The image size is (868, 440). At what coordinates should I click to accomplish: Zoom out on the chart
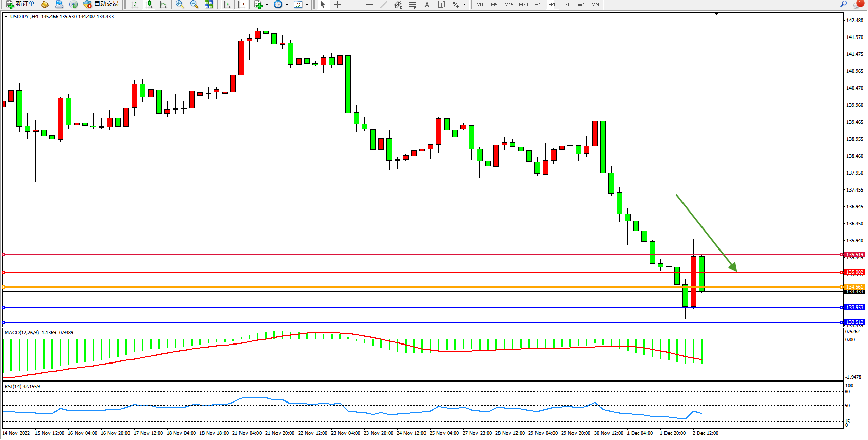pyautogui.click(x=194, y=4)
